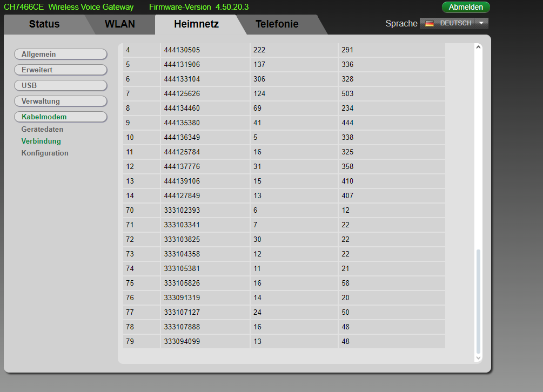Click the scrollbar up arrow

478,47
